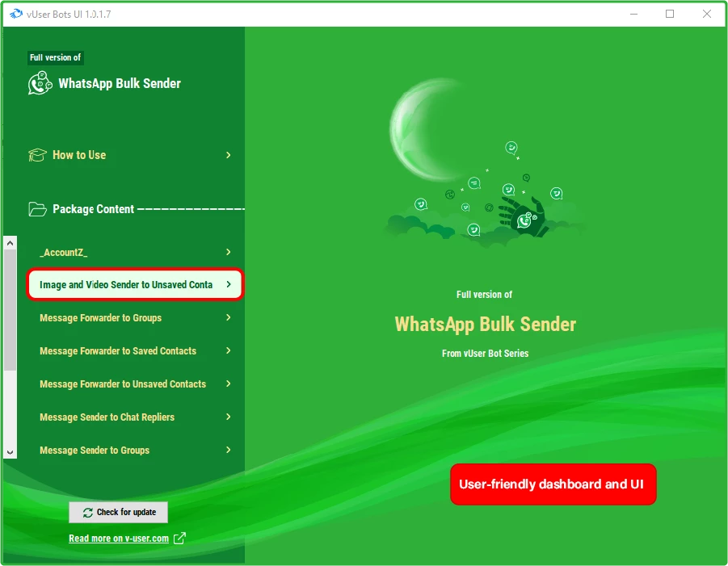Open Message Sender to Chat Repliers
The image size is (728, 566).
[x=135, y=417]
